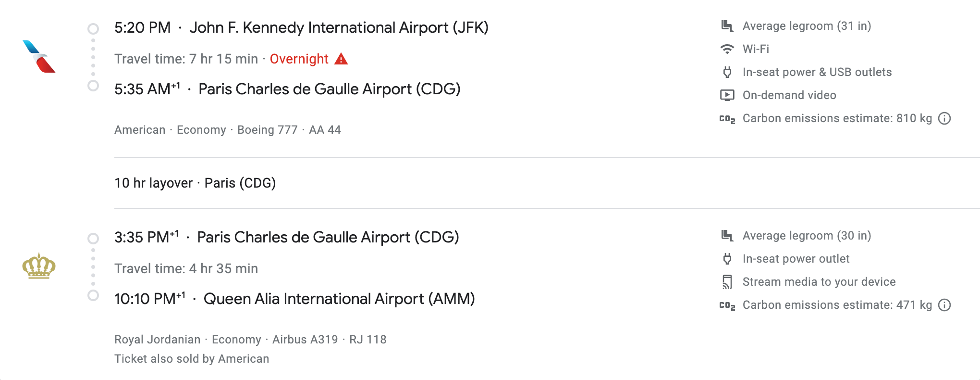Click the stream media to your device icon
The image size is (980, 380).
[x=727, y=281]
